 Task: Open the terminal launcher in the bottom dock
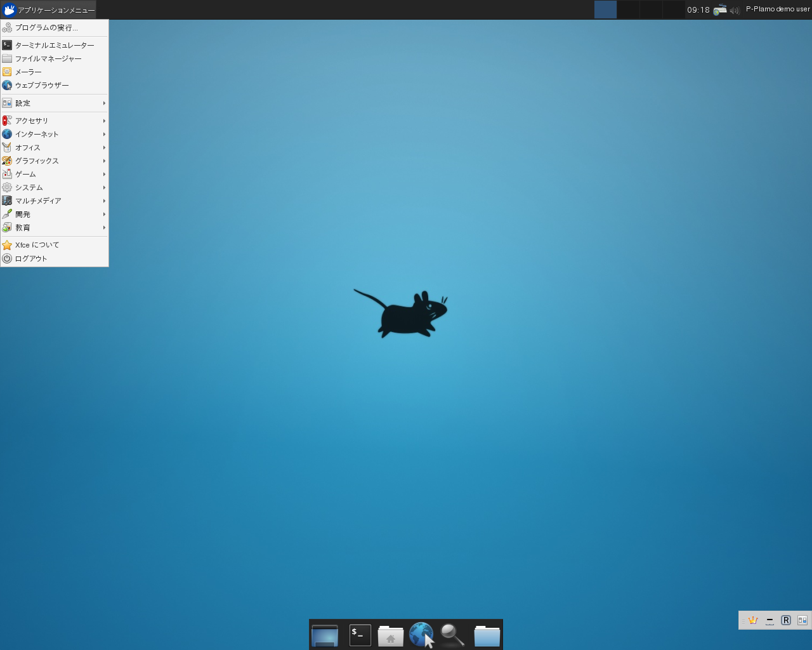[x=360, y=635]
